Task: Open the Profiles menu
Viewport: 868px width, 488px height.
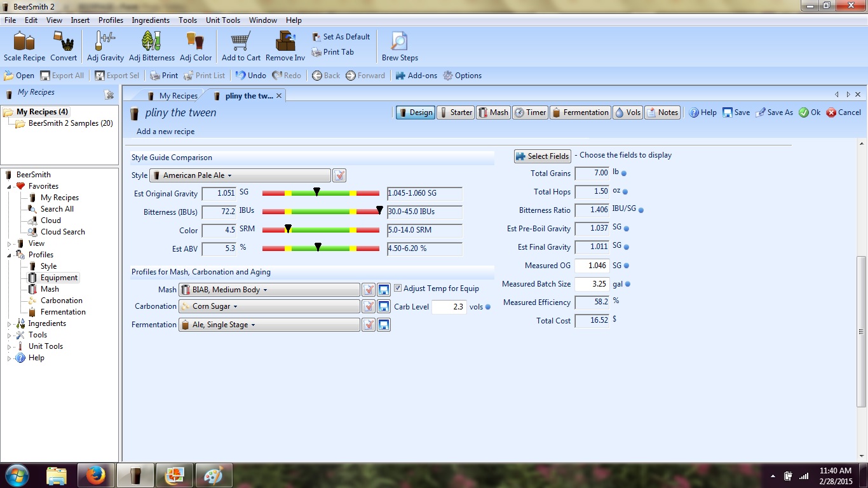Action: [111, 20]
